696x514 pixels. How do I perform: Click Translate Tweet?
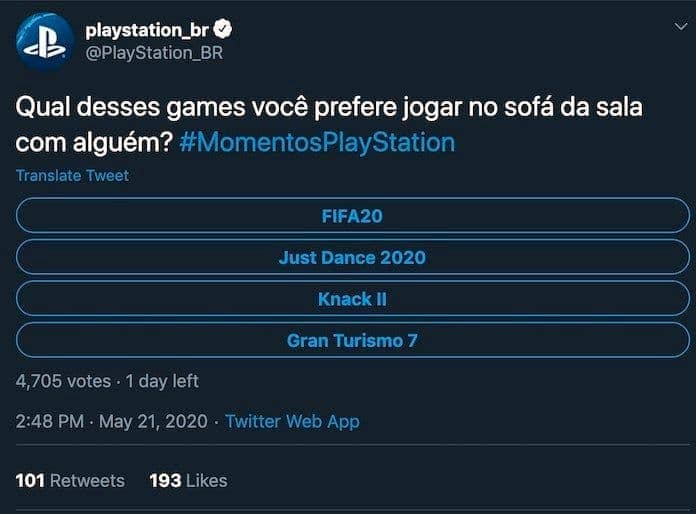72,176
